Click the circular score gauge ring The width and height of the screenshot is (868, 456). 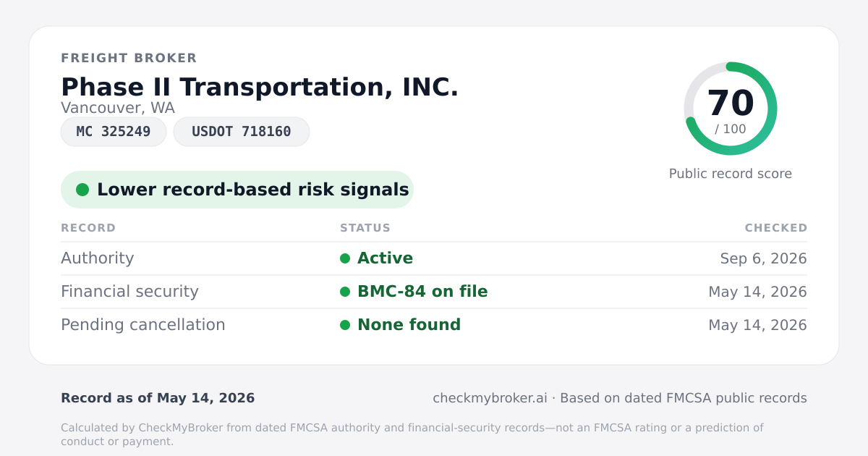(731, 109)
